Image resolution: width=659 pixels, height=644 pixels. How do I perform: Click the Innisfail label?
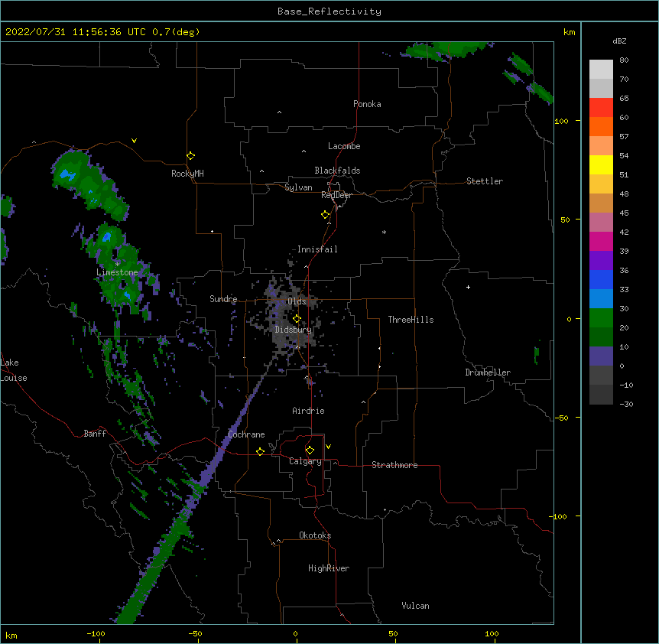317,249
